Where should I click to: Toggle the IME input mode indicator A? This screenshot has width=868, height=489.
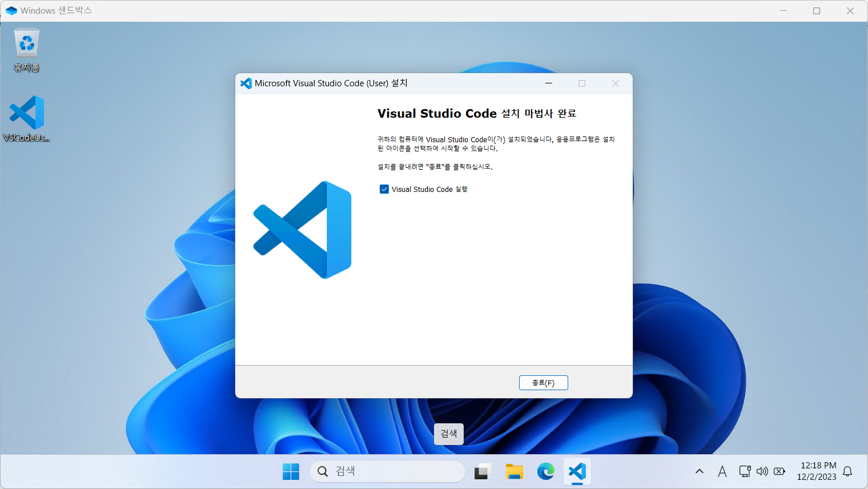(722, 471)
